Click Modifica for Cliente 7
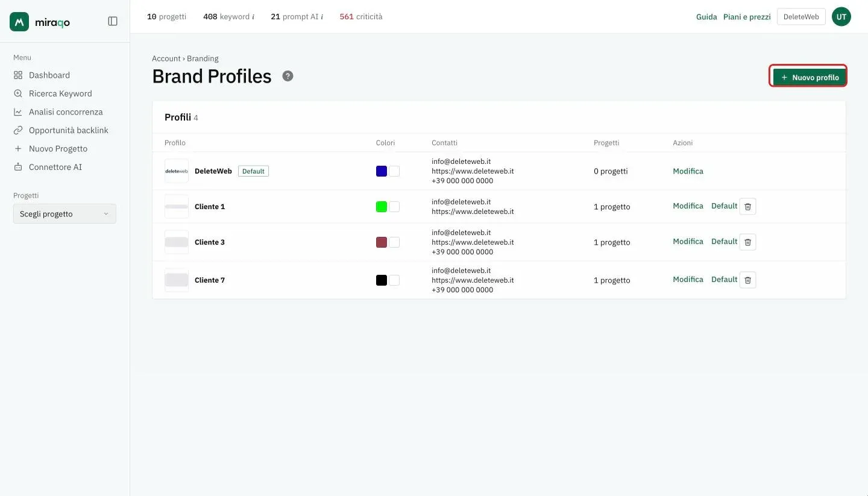Viewport: 868px width, 496px height. click(688, 280)
